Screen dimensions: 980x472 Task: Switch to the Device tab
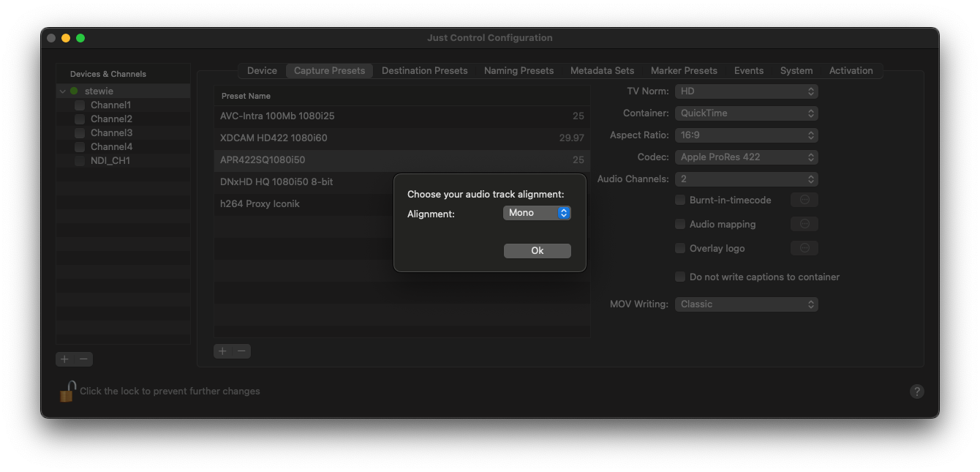point(262,71)
